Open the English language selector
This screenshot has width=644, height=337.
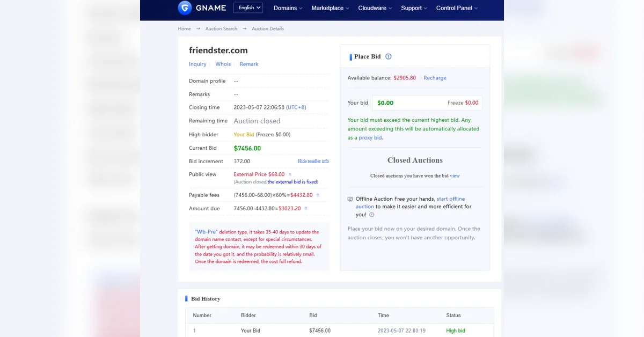[x=248, y=8]
